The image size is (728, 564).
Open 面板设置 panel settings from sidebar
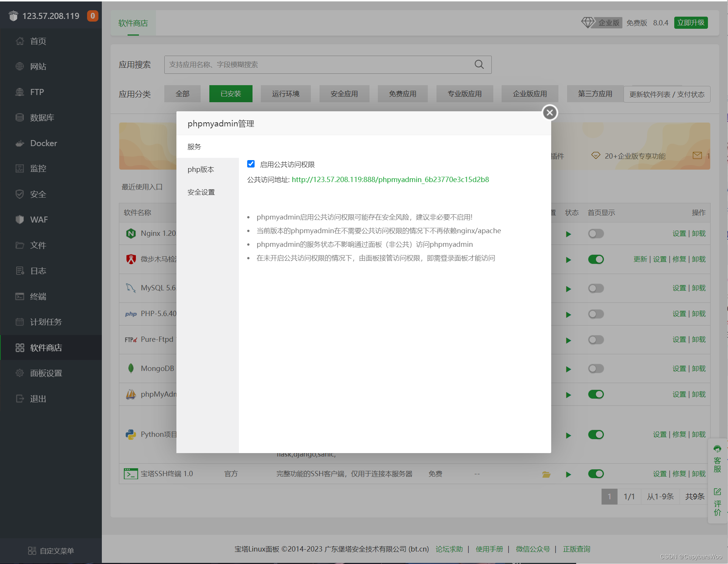click(45, 373)
